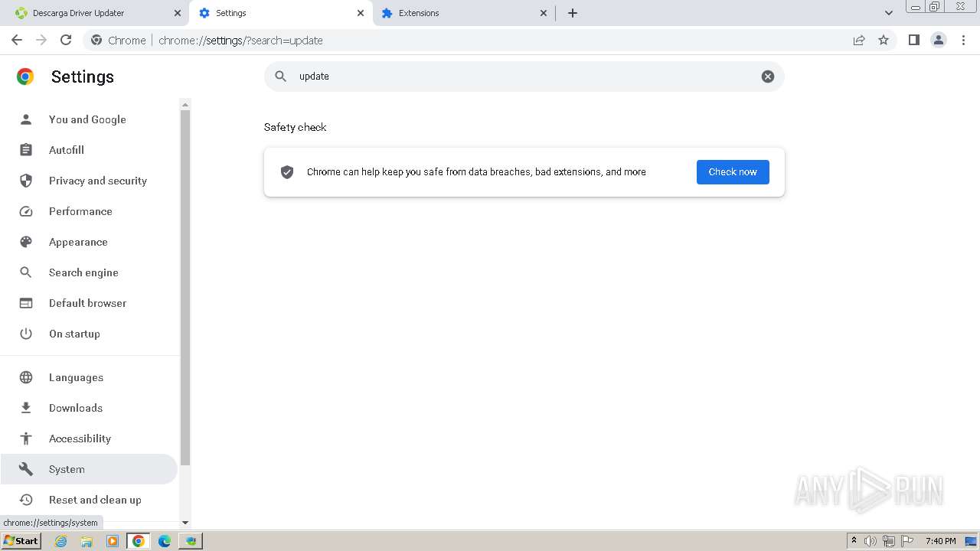
Task: Click the Check now button
Action: 733,172
